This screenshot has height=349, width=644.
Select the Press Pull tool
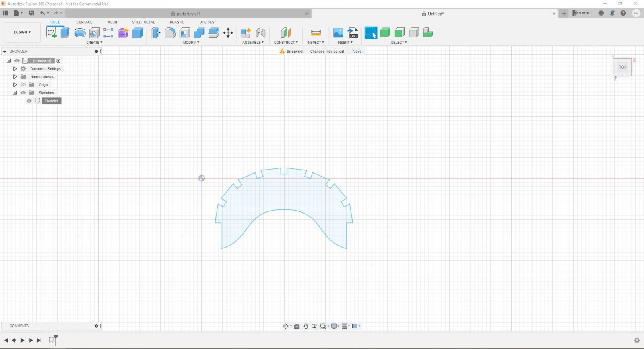(155, 33)
